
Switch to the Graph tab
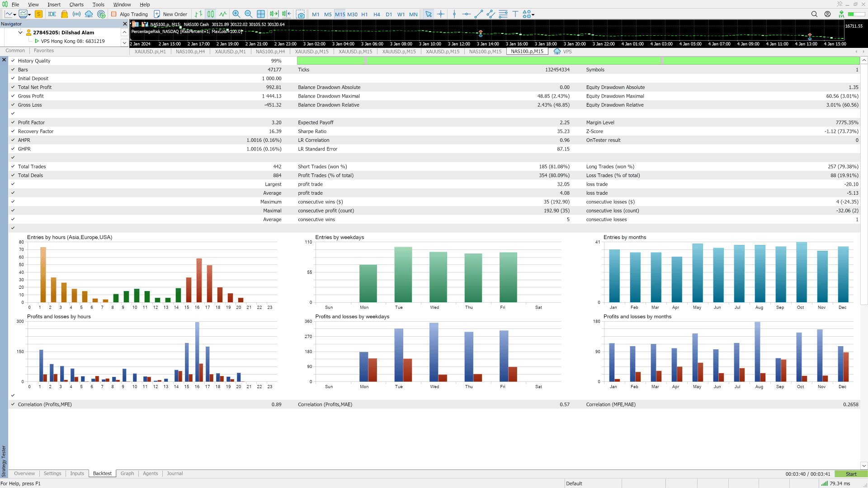127,474
